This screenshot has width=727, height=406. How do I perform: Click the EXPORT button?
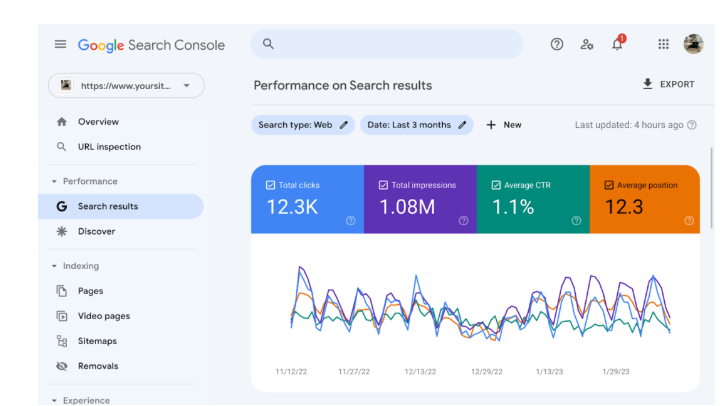669,84
